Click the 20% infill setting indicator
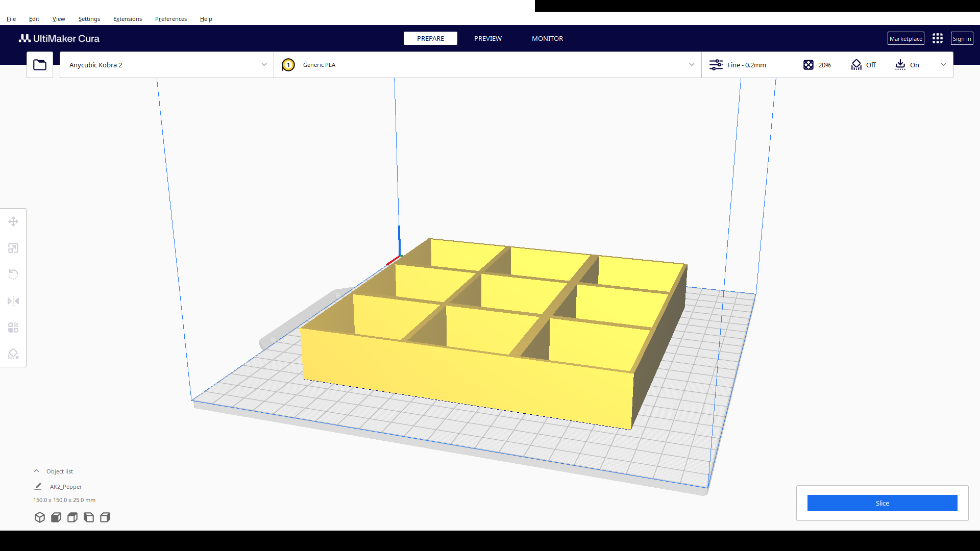The width and height of the screenshot is (980, 551). pos(817,65)
